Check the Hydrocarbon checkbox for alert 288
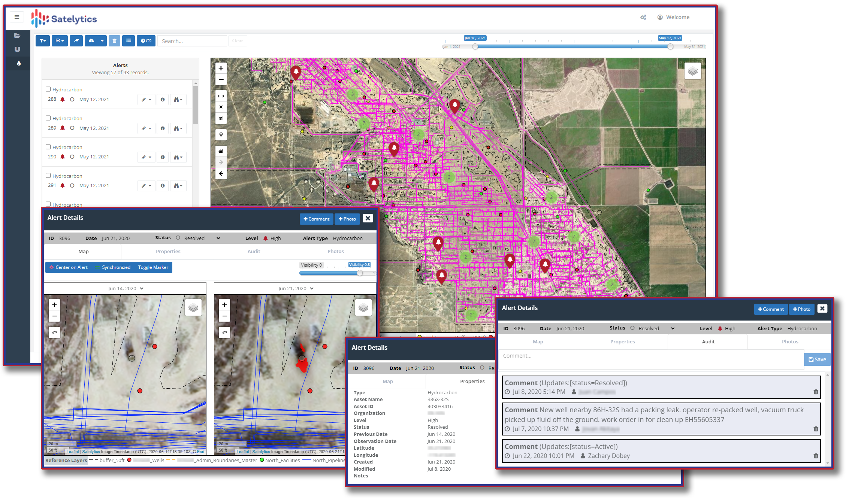 (48, 89)
